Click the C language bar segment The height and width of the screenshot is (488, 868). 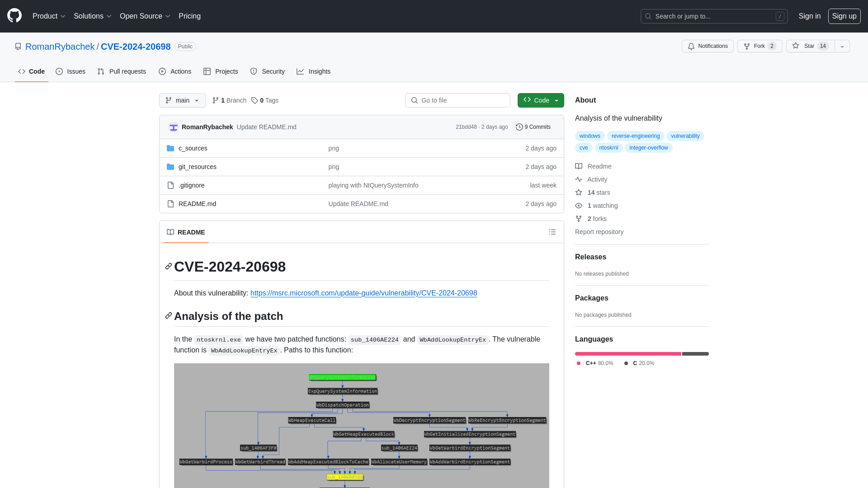click(695, 354)
